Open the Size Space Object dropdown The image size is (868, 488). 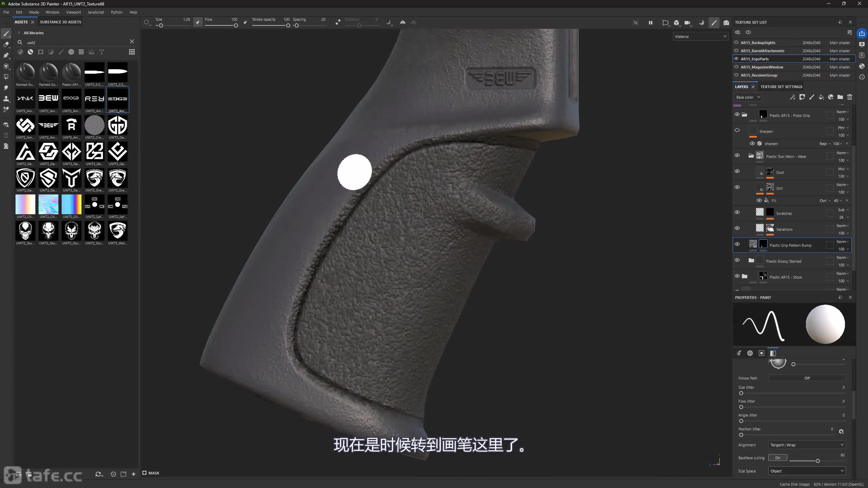pyautogui.click(x=807, y=471)
